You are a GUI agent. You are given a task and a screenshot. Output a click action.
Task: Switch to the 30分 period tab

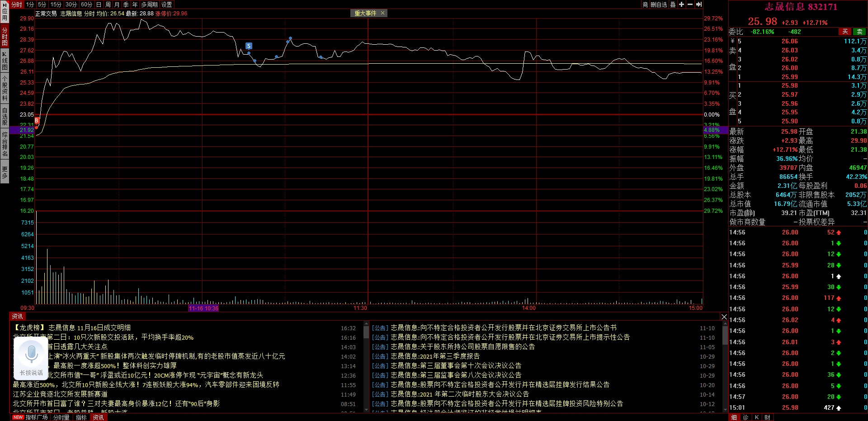point(71,5)
